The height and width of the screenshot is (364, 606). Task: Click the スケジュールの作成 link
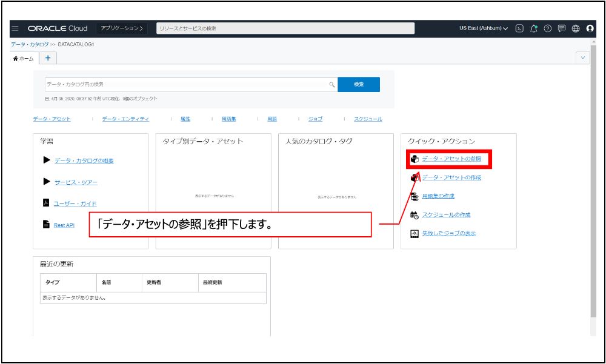click(446, 215)
